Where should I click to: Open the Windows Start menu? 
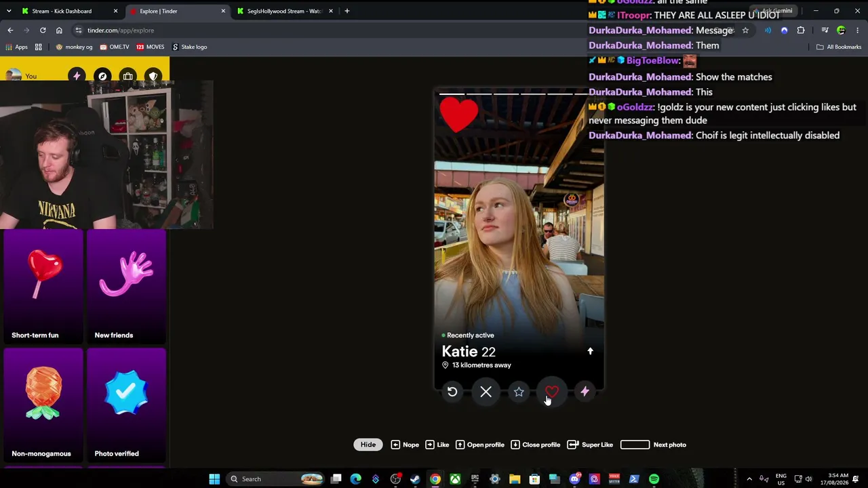tap(214, 479)
